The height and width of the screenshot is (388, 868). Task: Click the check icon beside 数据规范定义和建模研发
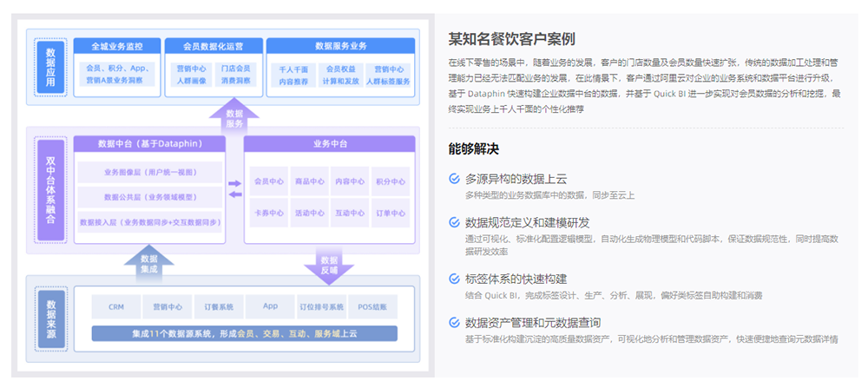click(454, 222)
